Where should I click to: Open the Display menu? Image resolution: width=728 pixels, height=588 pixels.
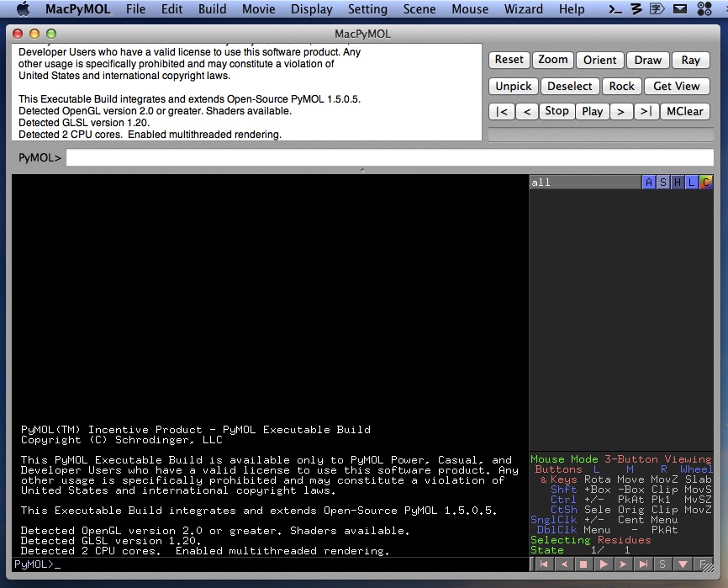point(312,8)
